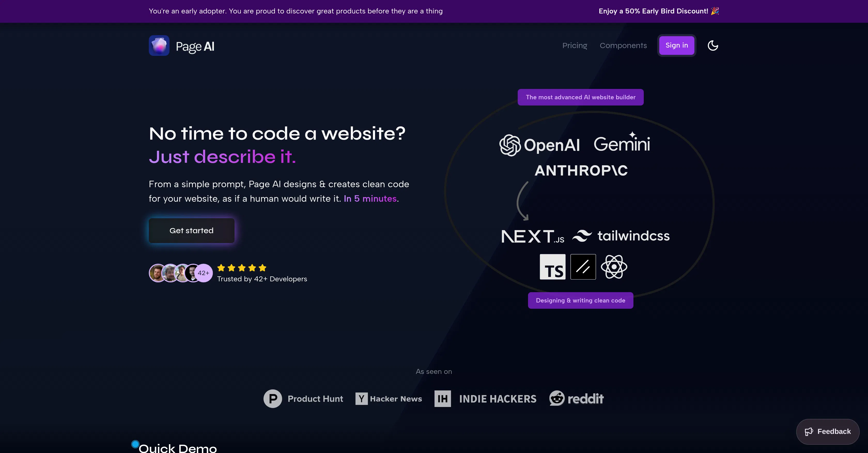Select the Tailwind CSS logo
This screenshot has width=868, height=453.
point(621,236)
